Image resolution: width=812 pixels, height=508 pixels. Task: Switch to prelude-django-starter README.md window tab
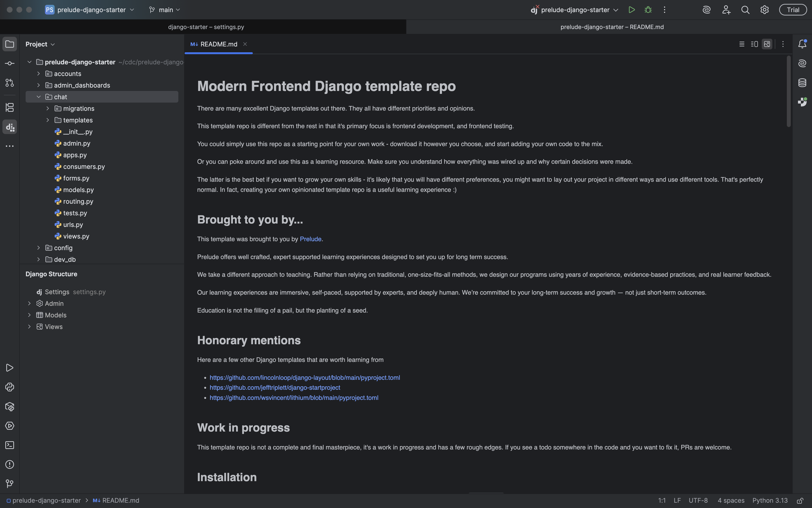pyautogui.click(x=609, y=27)
